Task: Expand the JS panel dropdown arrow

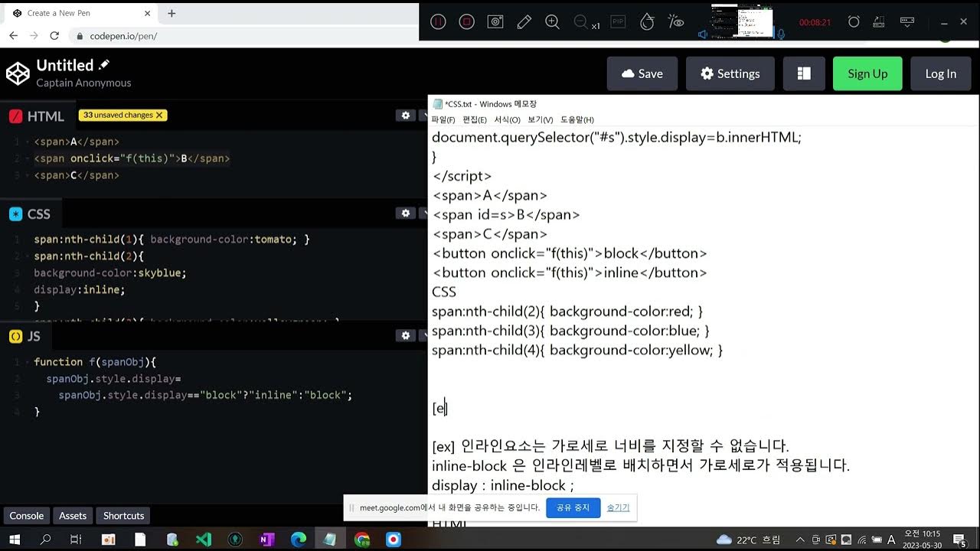Action: (424, 335)
